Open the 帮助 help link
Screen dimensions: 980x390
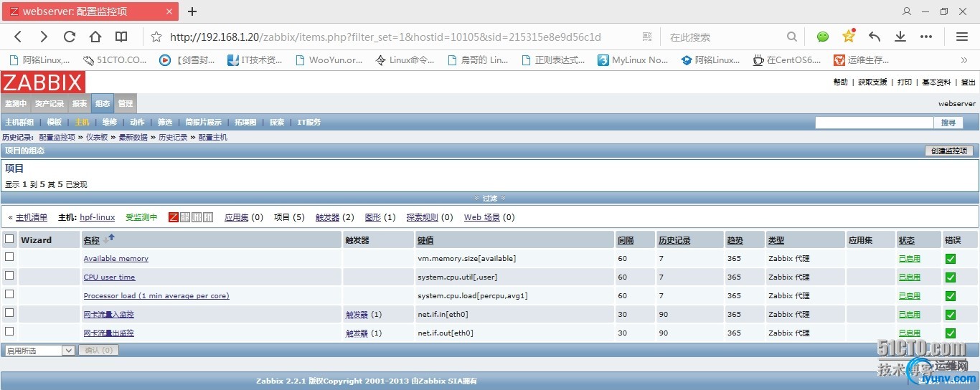pos(840,82)
